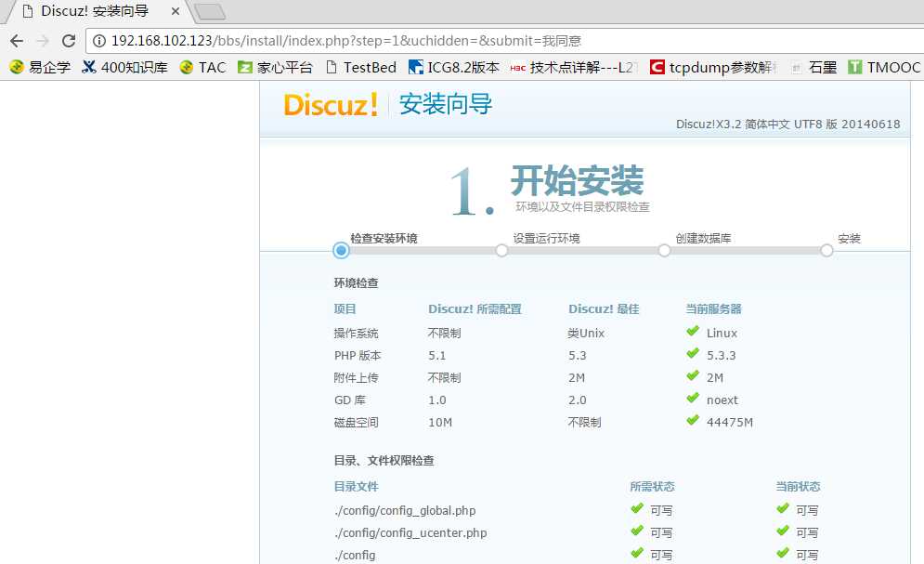
Task: Click ./config/config_global.php file path
Action: (405, 510)
